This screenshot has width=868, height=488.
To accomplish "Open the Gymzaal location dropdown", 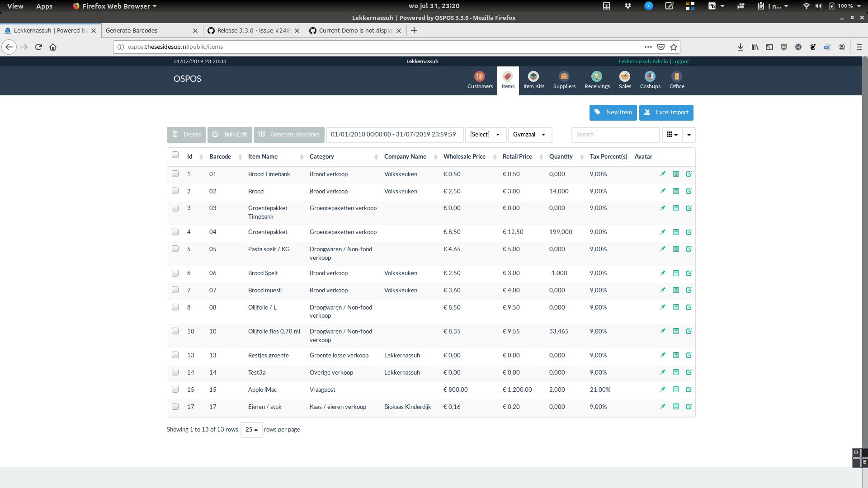I will coord(529,134).
